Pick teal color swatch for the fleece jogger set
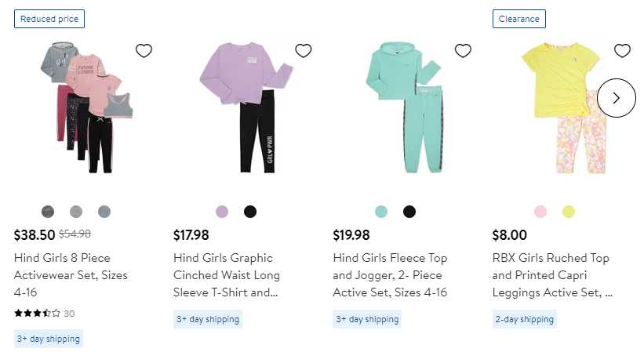Image resolution: width=644 pixels, height=352 pixels. pos(381,212)
